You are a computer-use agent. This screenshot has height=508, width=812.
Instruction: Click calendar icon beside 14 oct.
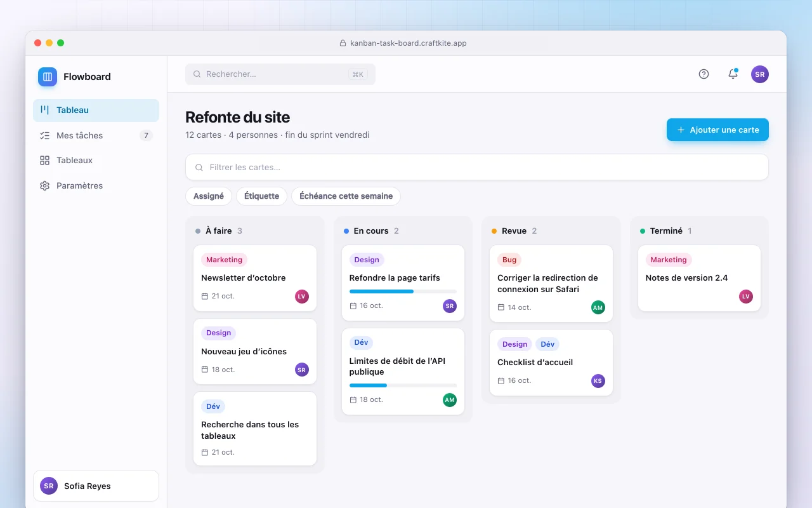tap(501, 307)
